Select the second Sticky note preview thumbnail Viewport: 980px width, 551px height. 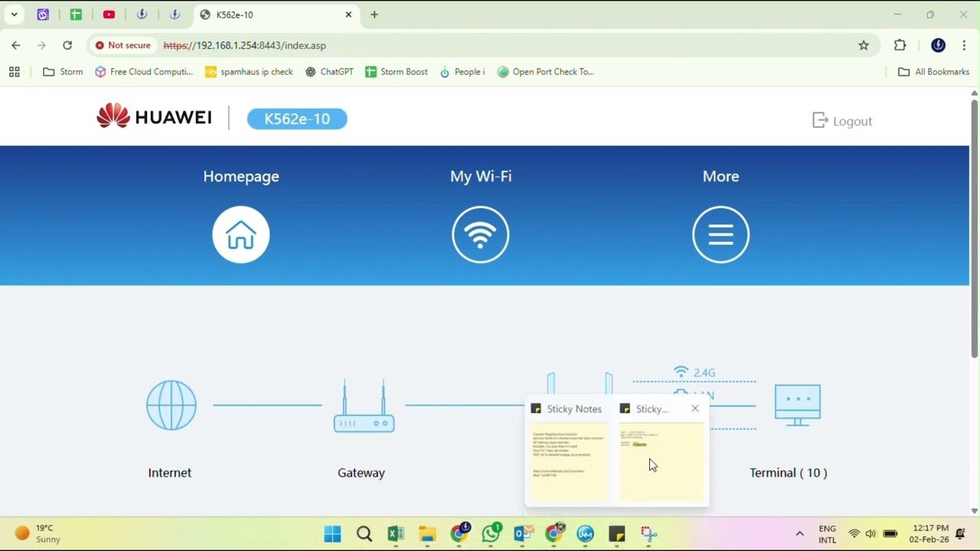point(661,461)
